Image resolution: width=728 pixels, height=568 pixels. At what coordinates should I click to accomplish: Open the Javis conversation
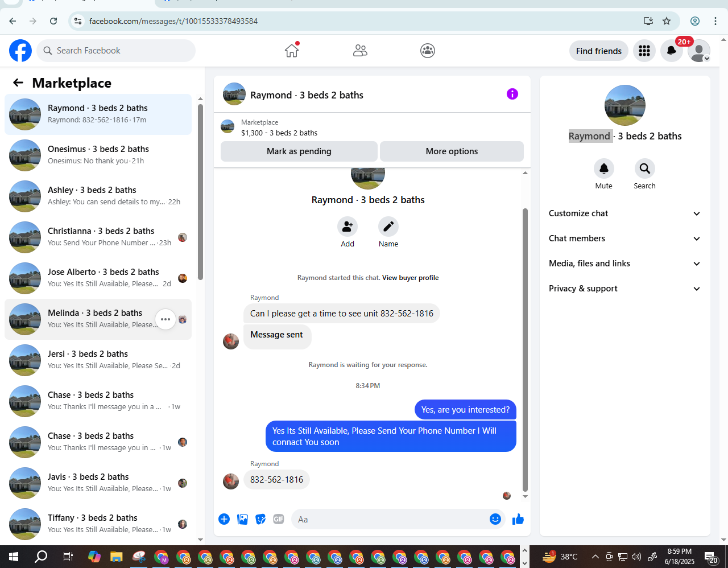tap(98, 483)
